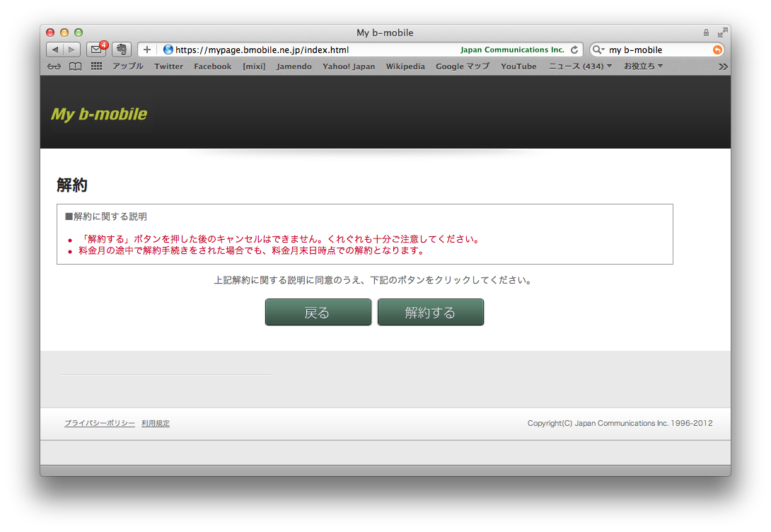Click the orange SnapBack icon in search field
Image resolution: width=771 pixels, height=532 pixels.
pos(717,50)
